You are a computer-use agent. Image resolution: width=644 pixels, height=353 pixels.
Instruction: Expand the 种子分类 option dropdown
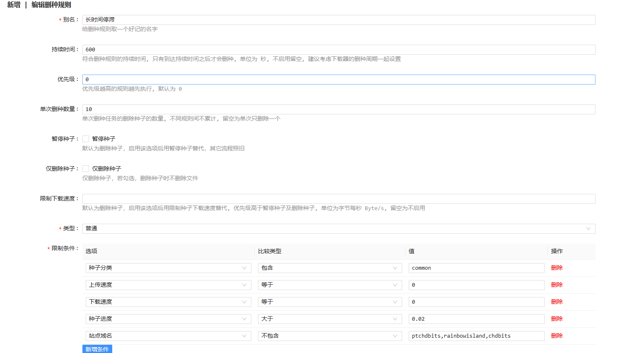(168, 268)
